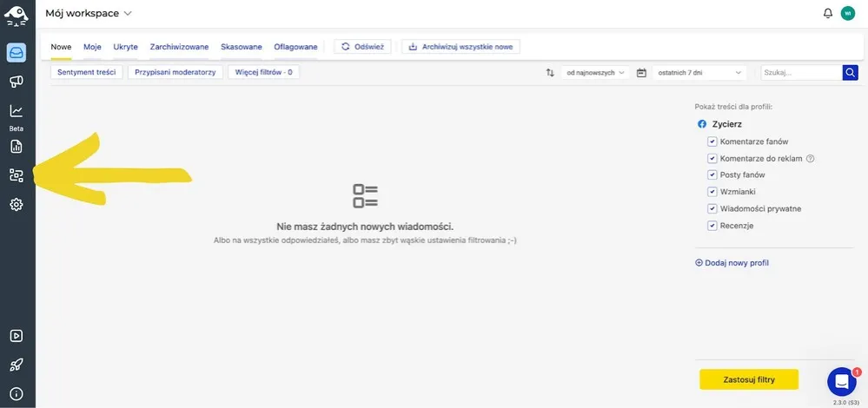Toggle the Komentarze do reklam checkbox
The width and height of the screenshot is (868, 408).
(x=712, y=158)
